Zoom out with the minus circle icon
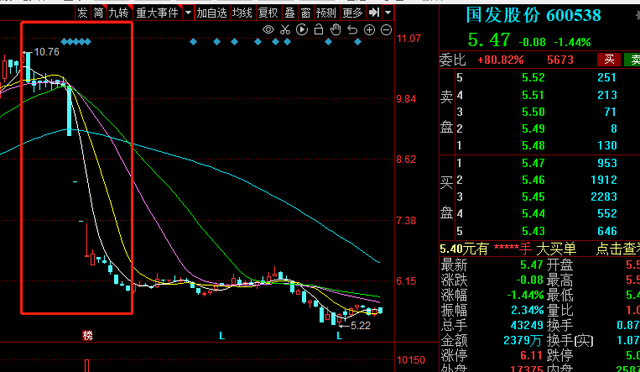Image resolution: width=640 pixels, height=372 pixels. pos(386,30)
